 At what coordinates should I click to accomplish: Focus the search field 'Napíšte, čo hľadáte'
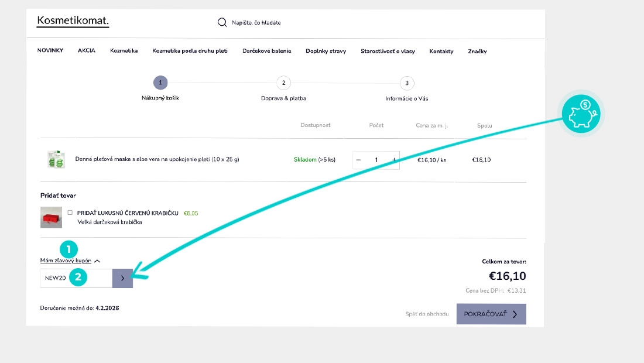(256, 23)
